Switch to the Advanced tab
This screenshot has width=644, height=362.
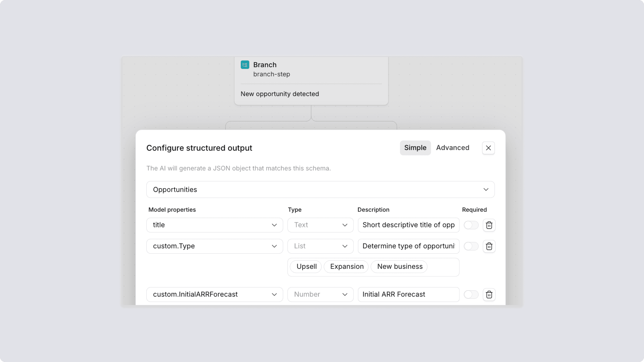tap(452, 148)
